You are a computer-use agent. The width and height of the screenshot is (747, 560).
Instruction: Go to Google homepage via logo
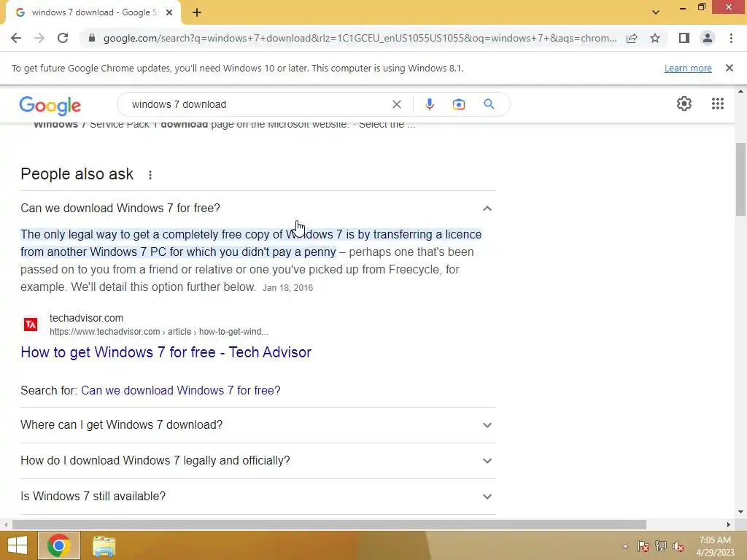[50, 105]
